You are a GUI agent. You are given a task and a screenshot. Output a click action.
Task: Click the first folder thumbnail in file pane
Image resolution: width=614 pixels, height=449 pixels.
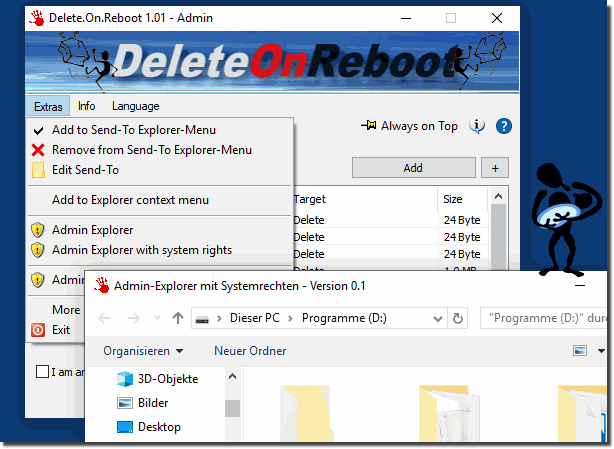pos(306,413)
